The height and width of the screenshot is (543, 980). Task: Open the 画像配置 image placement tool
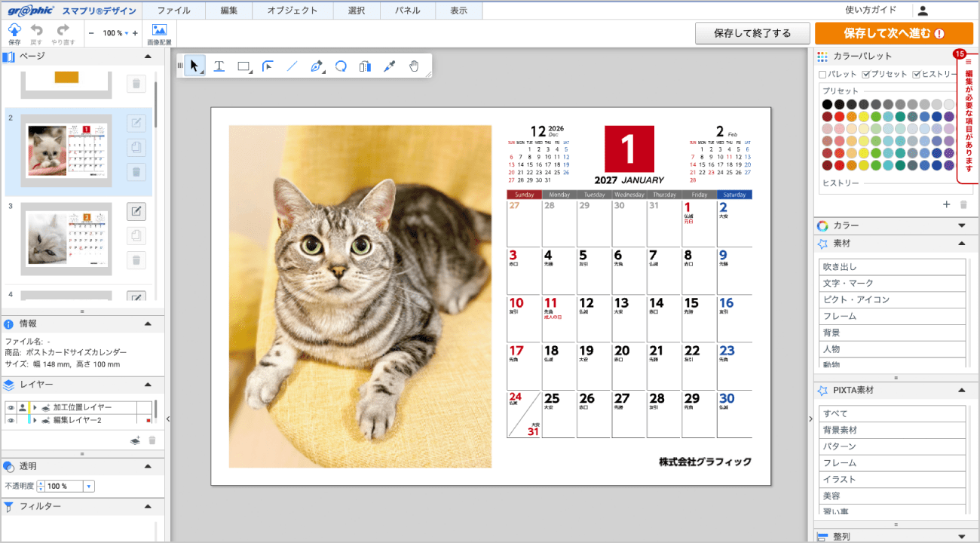click(159, 33)
